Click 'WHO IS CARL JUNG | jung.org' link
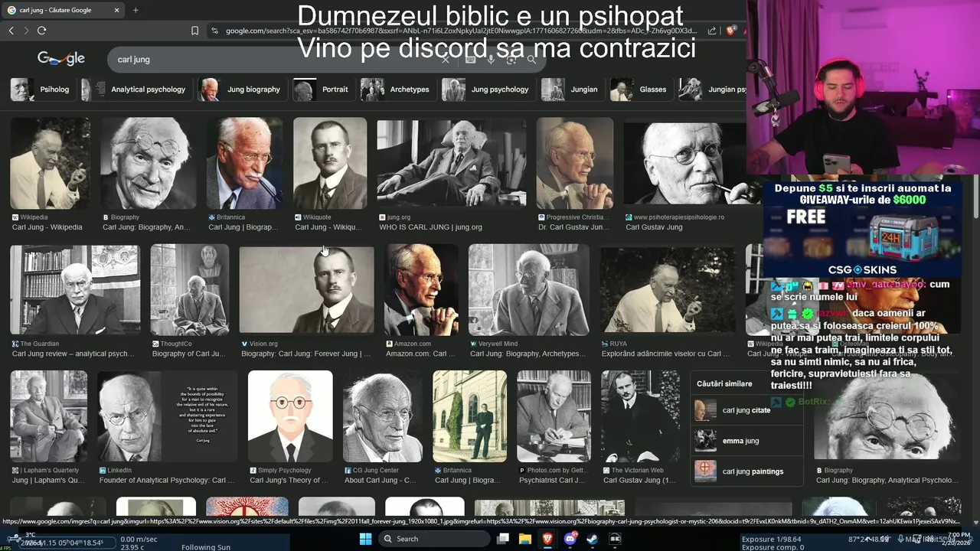980x551 pixels. click(430, 227)
